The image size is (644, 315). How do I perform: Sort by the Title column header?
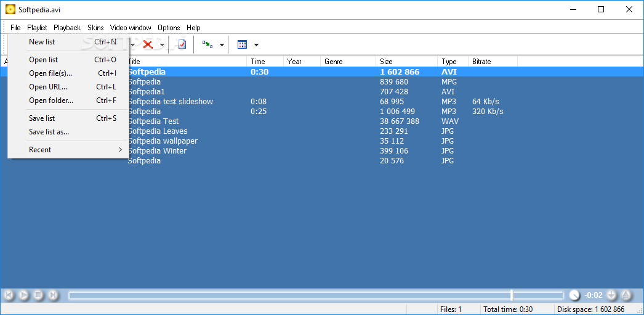click(187, 62)
